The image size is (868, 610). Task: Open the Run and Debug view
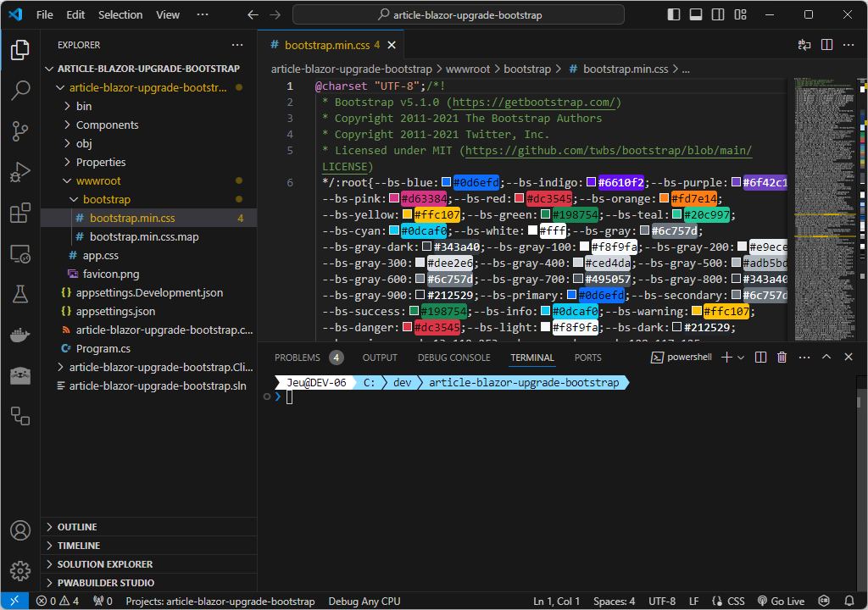pyautogui.click(x=20, y=172)
